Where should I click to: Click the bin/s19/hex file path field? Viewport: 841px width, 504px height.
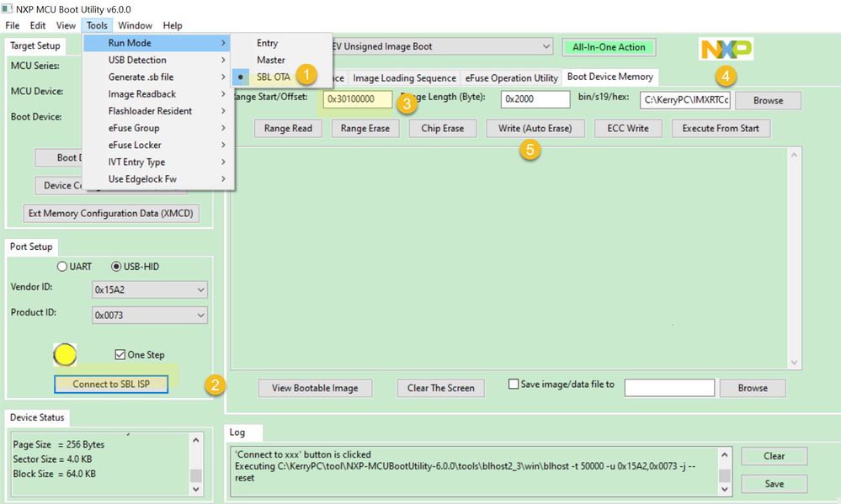[x=685, y=100]
